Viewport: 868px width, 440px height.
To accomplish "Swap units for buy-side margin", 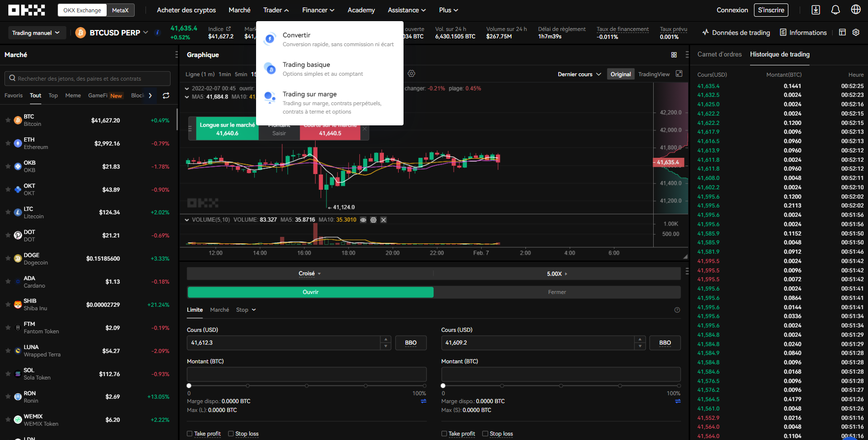I will tap(423, 401).
